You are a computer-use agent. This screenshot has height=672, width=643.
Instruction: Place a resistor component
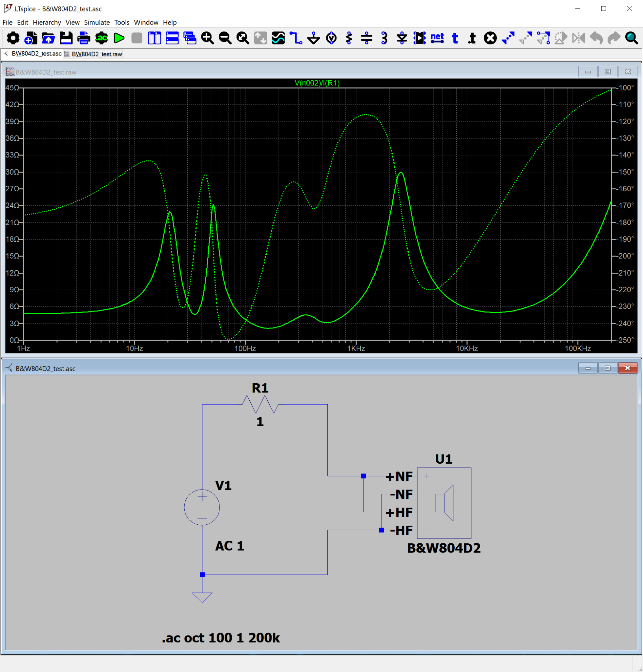coord(349,38)
